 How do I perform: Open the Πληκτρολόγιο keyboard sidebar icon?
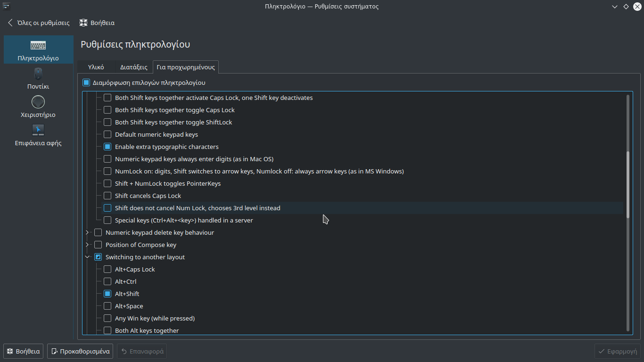(38, 46)
